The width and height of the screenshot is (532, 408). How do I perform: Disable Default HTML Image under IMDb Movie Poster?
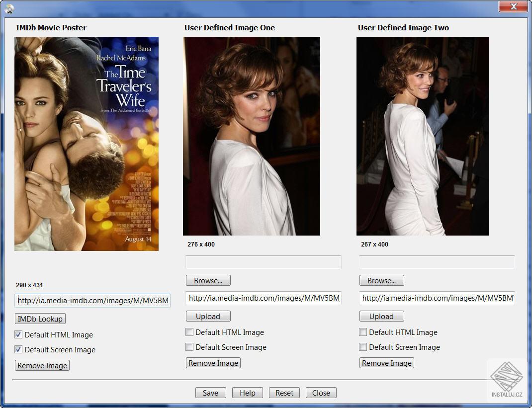coord(18,334)
